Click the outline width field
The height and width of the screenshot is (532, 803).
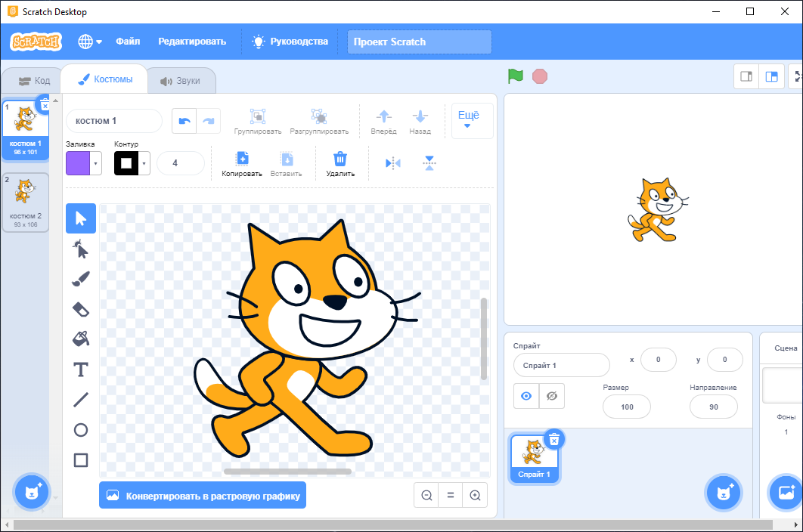180,163
